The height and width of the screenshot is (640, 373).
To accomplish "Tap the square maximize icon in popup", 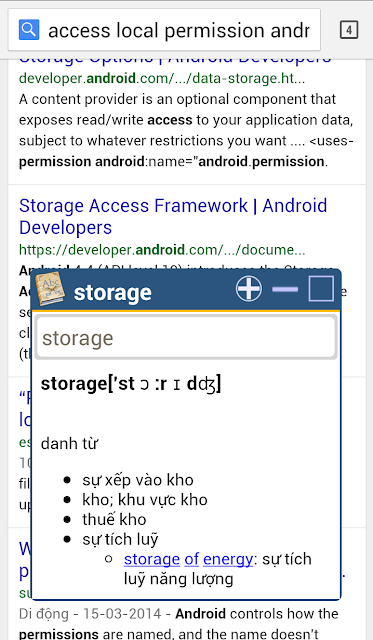I will click(321, 289).
